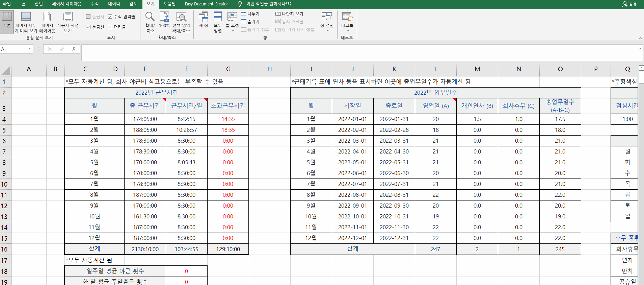Click the confirm checkmark in formula bar
This screenshot has width=644, height=285.
pos(62,49)
